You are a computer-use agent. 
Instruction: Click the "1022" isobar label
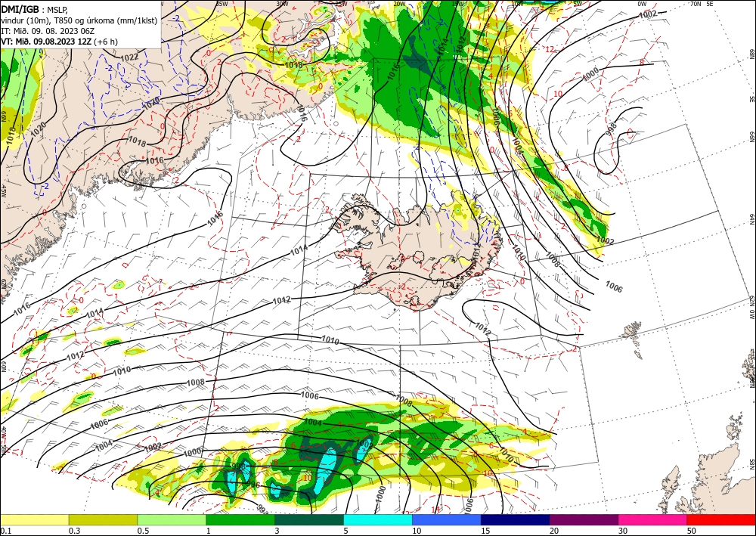[x=129, y=57]
